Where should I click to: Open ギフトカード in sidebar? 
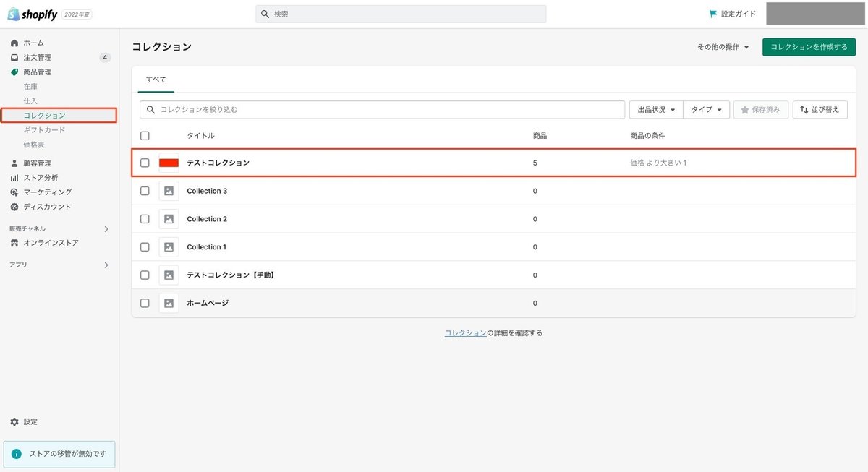[x=44, y=130]
